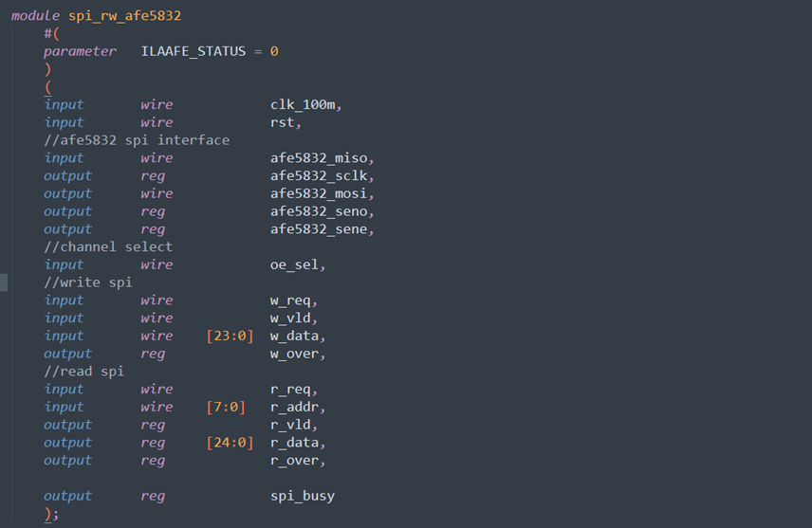Click 'input' keyword on clk_100m line
This screenshot has width=812, height=528.
(x=64, y=104)
